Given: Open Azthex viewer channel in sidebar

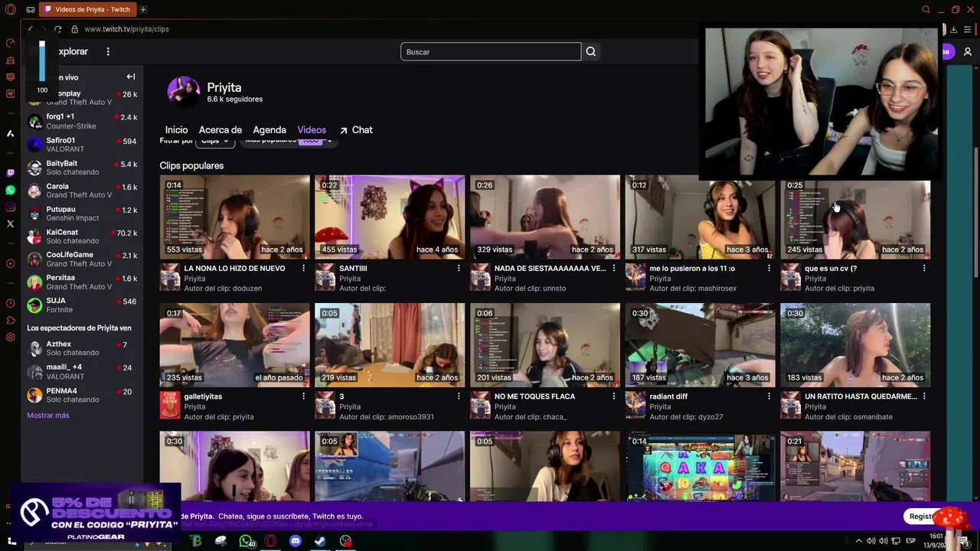Looking at the screenshot, I should (82, 349).
